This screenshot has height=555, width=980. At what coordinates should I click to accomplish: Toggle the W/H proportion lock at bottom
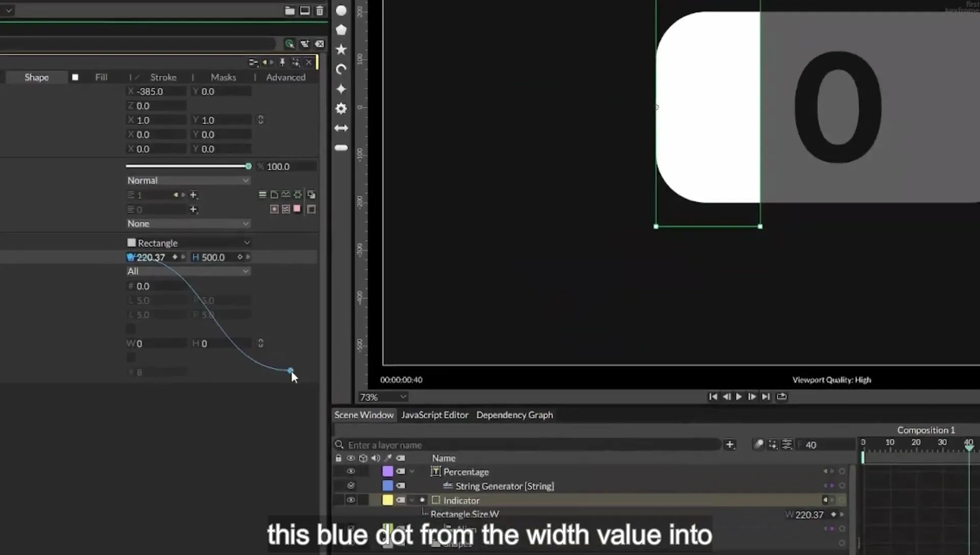pyautogui.click(x=260, y=343)
